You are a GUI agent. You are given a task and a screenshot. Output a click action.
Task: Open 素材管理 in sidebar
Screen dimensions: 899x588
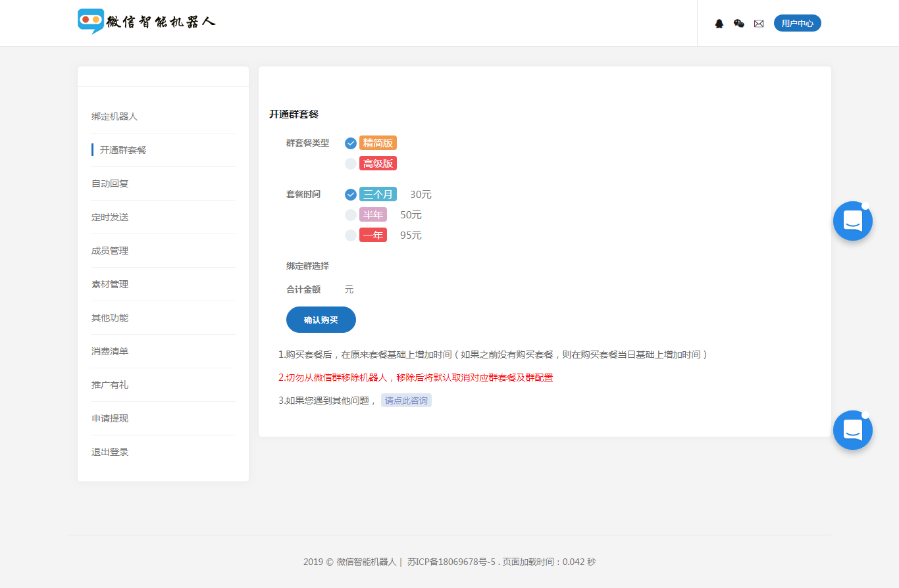point(110,284)
